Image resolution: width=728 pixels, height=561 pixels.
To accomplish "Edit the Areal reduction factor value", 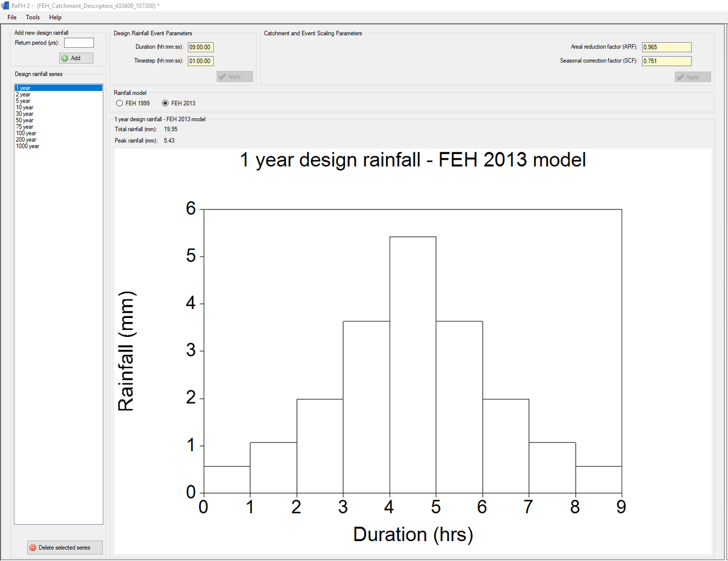I will (667, 47).
